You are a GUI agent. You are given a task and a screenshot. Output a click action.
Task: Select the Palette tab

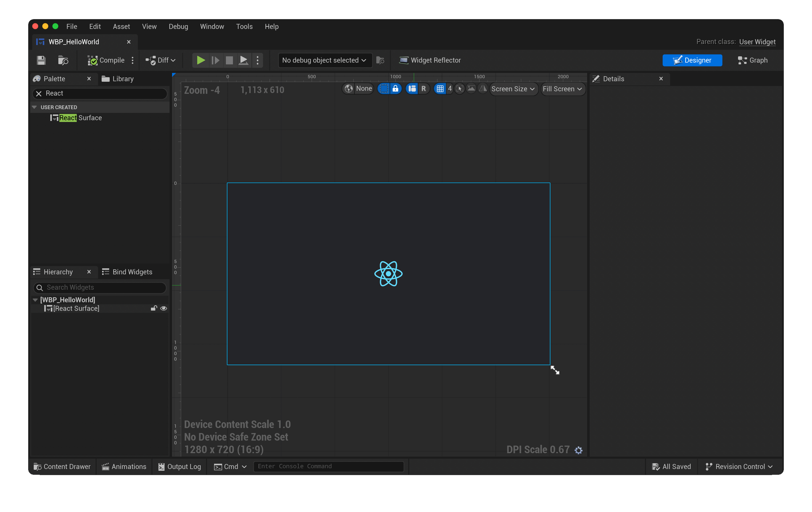coord(54,78)
